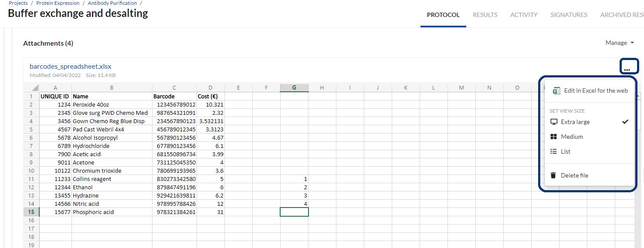Choose Edit in Excel for the web

596,91
